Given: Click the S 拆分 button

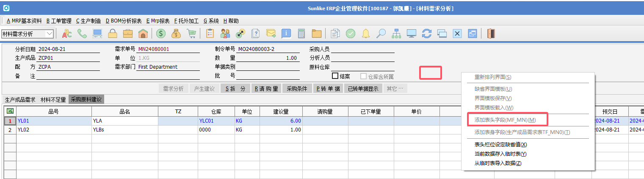Looking at the screenshot, I should click(x=235, y=89).
